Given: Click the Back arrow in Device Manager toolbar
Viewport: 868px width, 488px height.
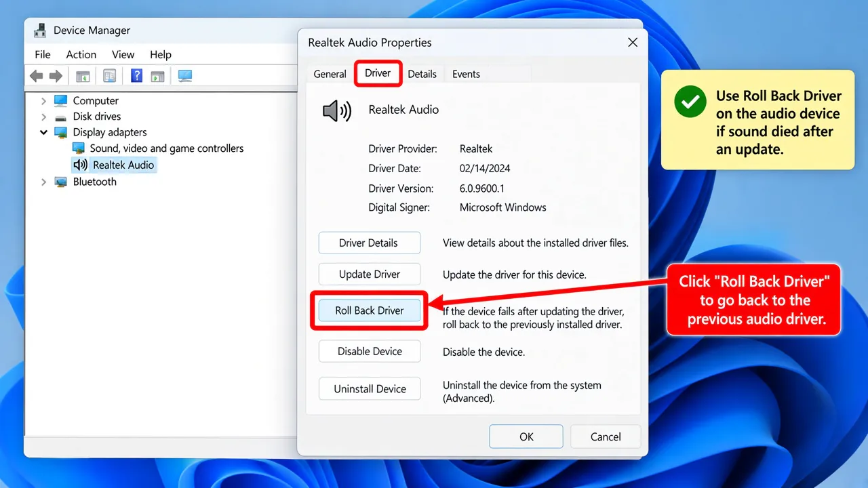Looking at the screenshot, I should click(37, 76).
